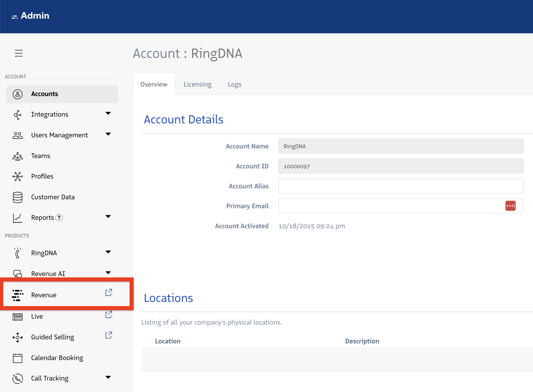Click red password manager icon in Primary Email
Image resolution: width=533 pixels, height=392 pixels.
tap(510, 206)
